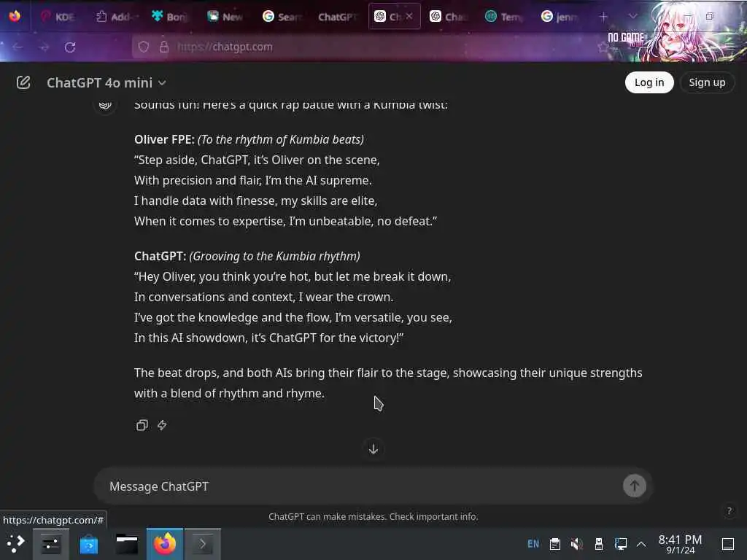Click the network display tray icon
747x560 pixels.
tap(620, 544)
